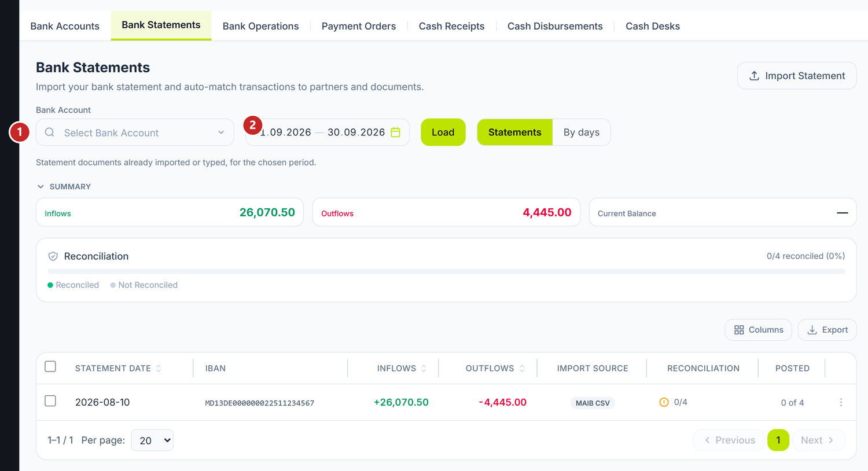868x471 pixels.
Task: Click the Import Statement button
Action: (797, 76)
